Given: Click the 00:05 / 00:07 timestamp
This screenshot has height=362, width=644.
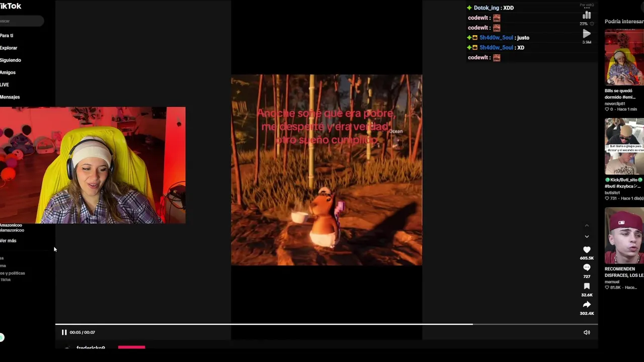Looking at the screenshot, I should click(83, 332).
